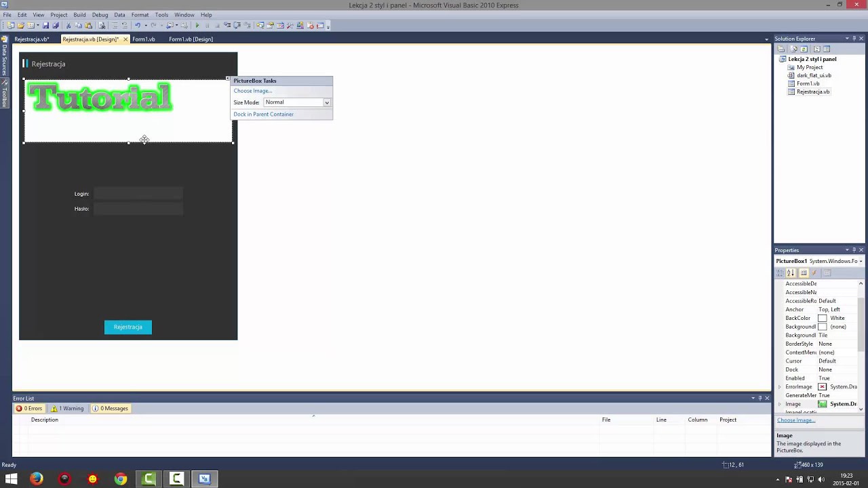This screenshot has height=488, width=868.
Task: Switch to the Form1.vb code tab
Action: tap(144, 39)
